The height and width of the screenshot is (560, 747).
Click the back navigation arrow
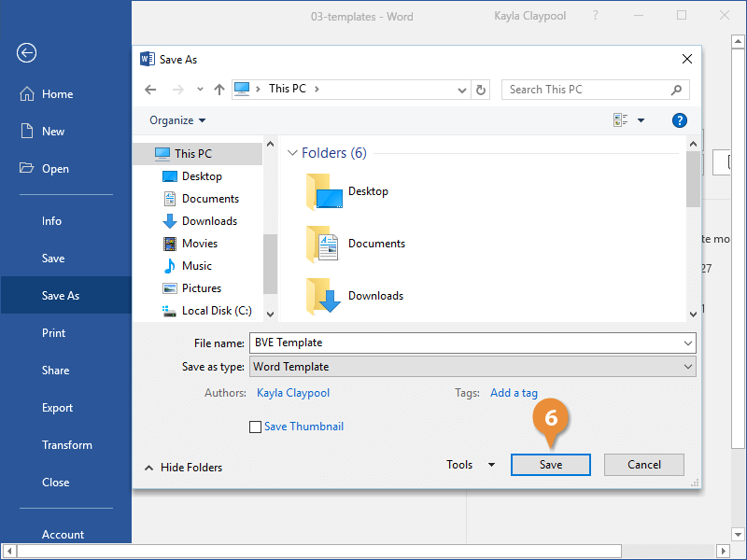150,89
